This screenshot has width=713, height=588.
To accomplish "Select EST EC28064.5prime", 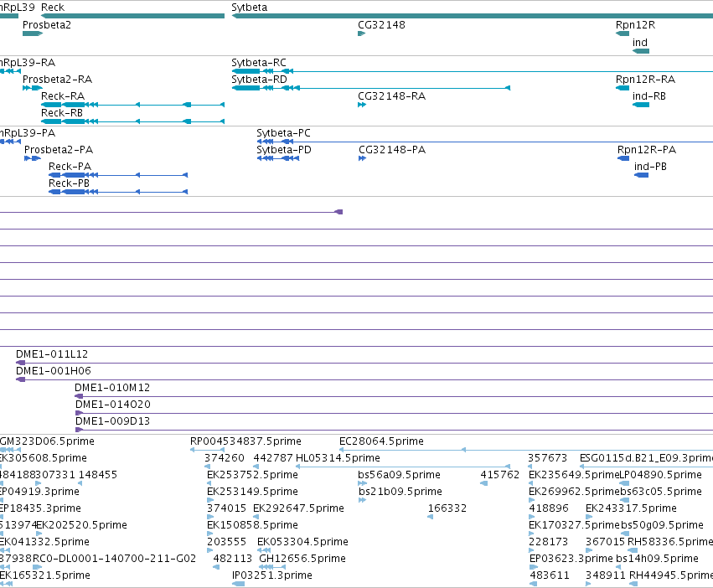I will (381, 441).
